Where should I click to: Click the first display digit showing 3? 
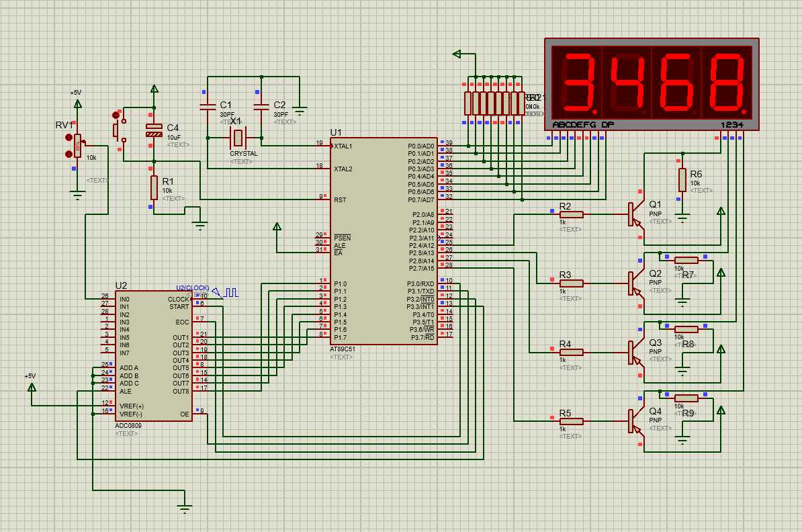tap(578, 82)
